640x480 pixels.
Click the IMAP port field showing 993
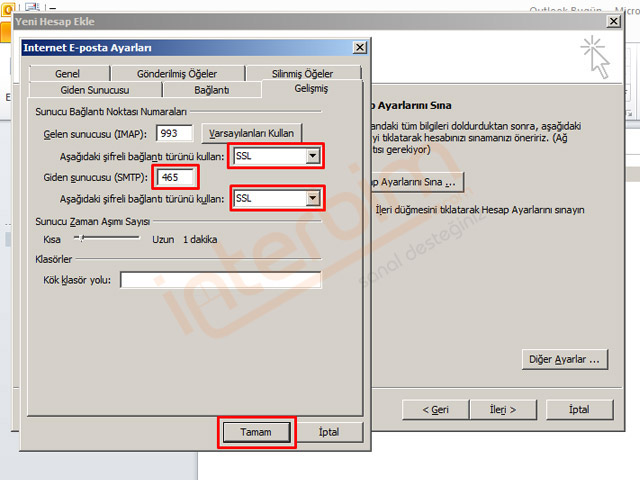(175, 133)
